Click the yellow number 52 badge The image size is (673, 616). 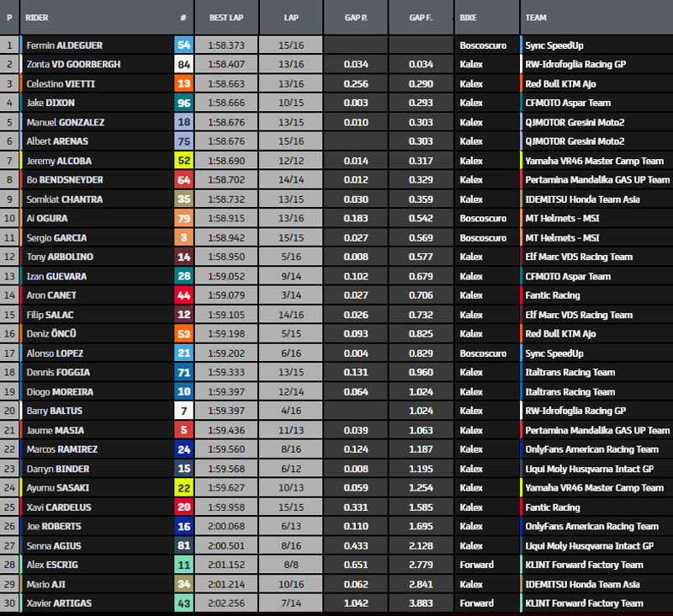coord(183,161)
